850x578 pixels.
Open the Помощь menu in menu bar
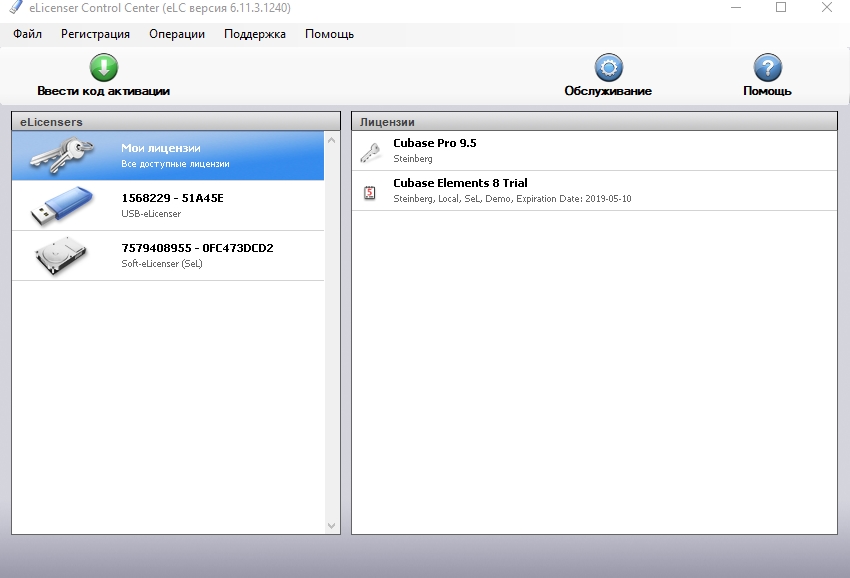point(330,34)
